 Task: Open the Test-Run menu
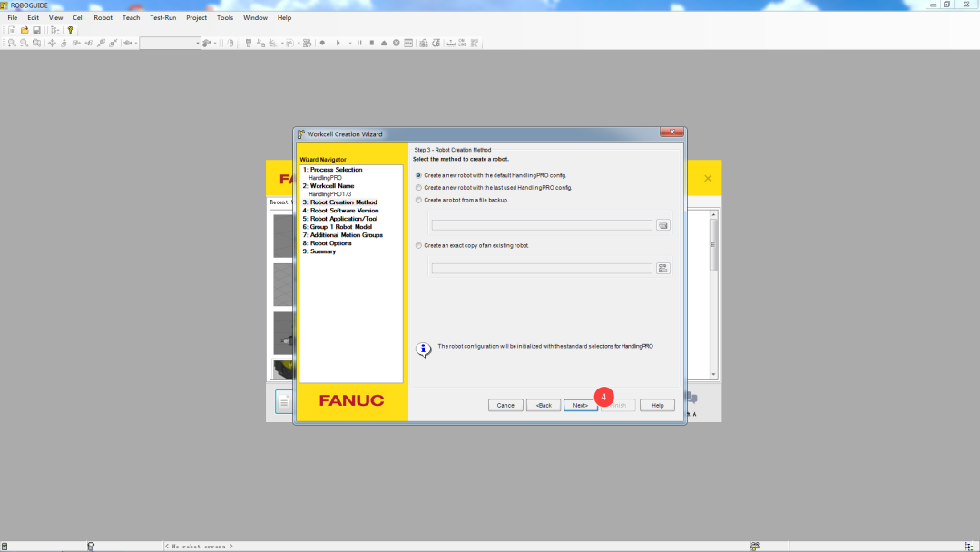(x=163, y=17)
